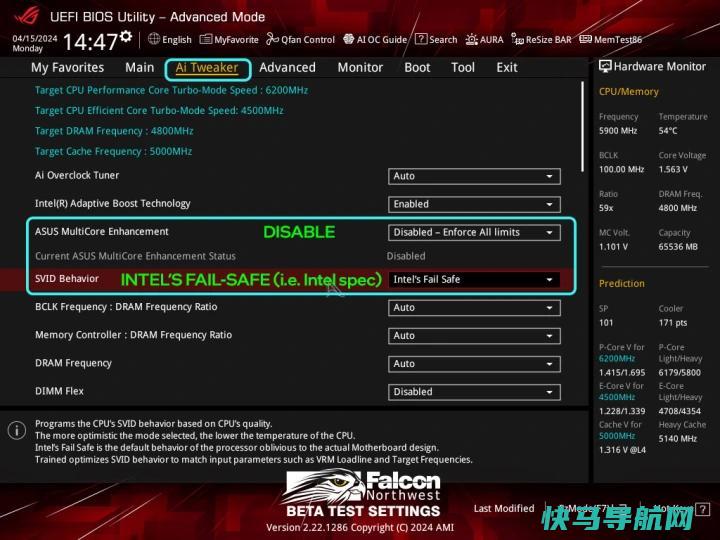Click Target CPU Performance Core Turbo-Mode Speed text
Image resolution: width=720 pixels, height=540 pixels.
coord(172,90)
